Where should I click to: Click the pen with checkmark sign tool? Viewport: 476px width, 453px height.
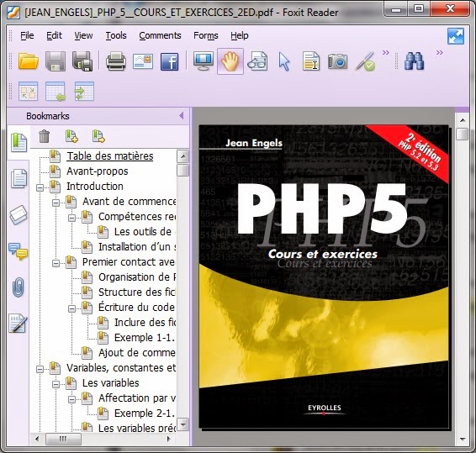pyautogui.click(x=365, y=62)
